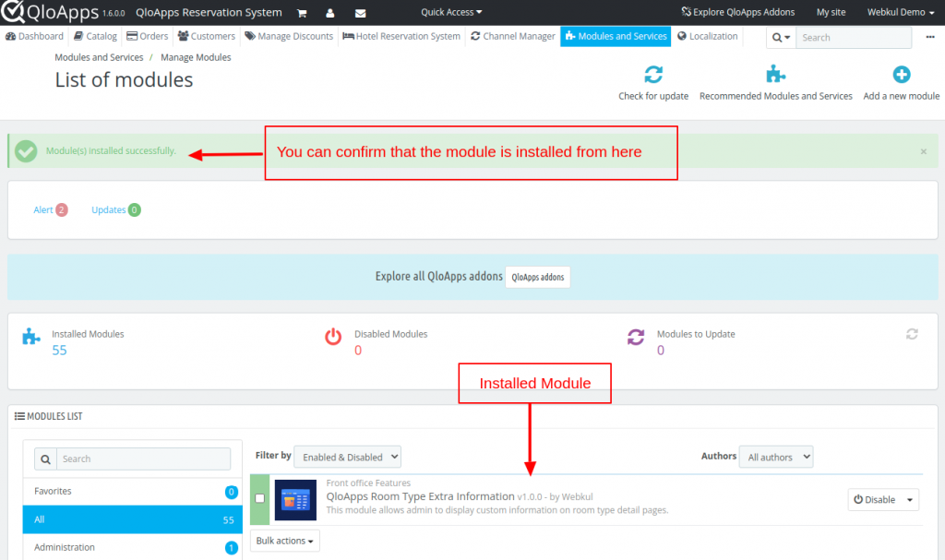Open the Webkul Demo account menu
This screenshot has width=945, height=560.
(x=901, y=12)
